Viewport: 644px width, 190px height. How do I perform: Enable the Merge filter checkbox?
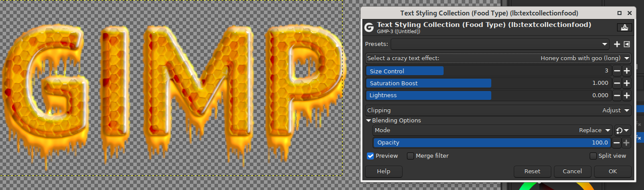tap(411, 156)
